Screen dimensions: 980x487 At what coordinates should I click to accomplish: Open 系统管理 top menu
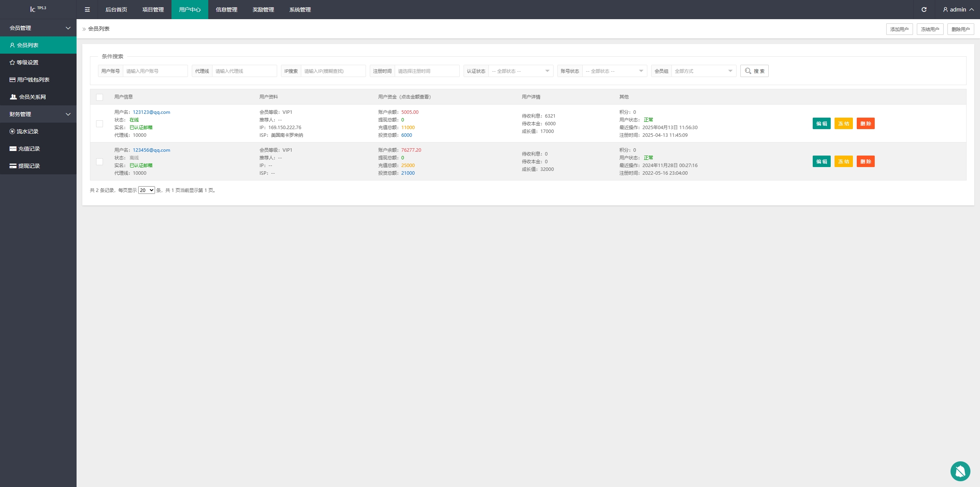tap(300, 10)
